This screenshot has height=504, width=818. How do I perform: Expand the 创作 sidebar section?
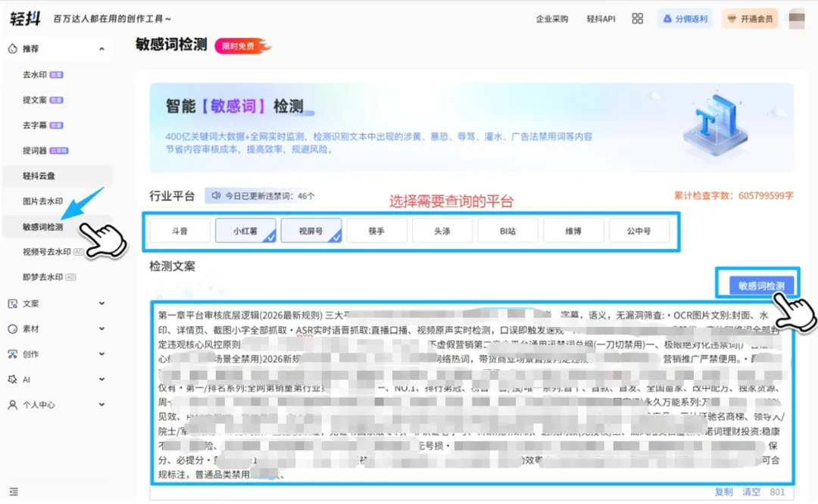[101, 354]
